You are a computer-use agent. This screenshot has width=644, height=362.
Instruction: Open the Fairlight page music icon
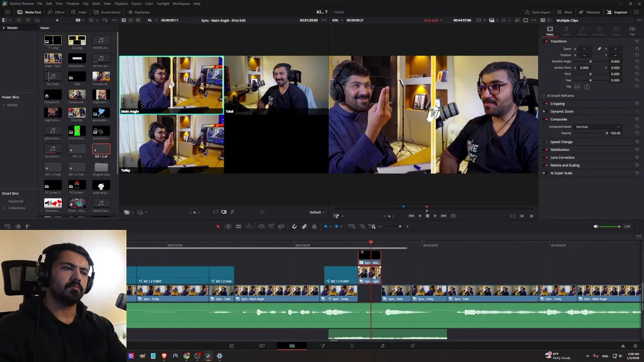[x=382, y=346]
